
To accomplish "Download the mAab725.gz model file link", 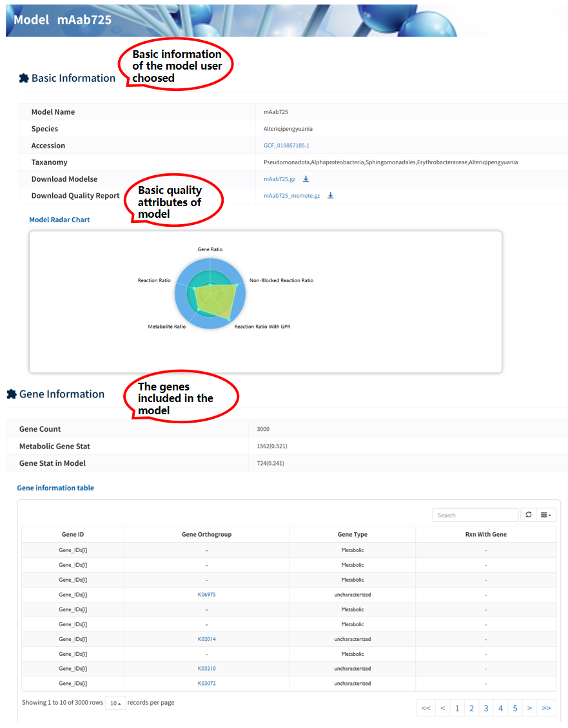I will click(279, 179).
